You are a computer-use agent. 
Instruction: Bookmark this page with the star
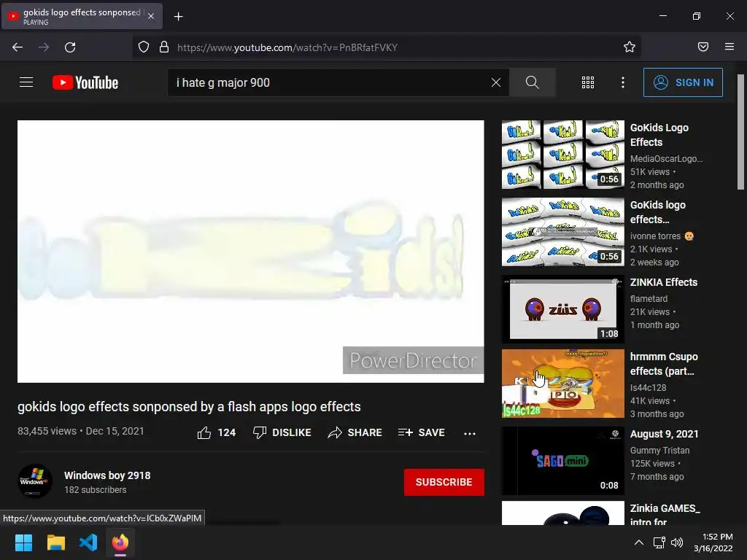(630, 47)
